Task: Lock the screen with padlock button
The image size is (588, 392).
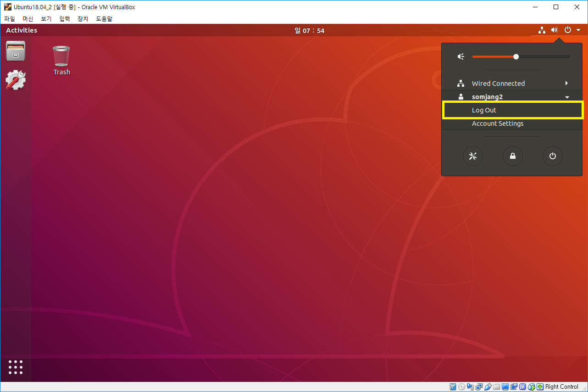Action: click(513, 156)
